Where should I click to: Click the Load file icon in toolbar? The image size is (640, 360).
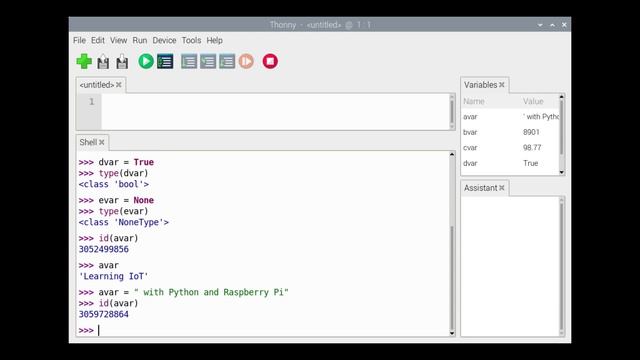[x=103, y=62]
